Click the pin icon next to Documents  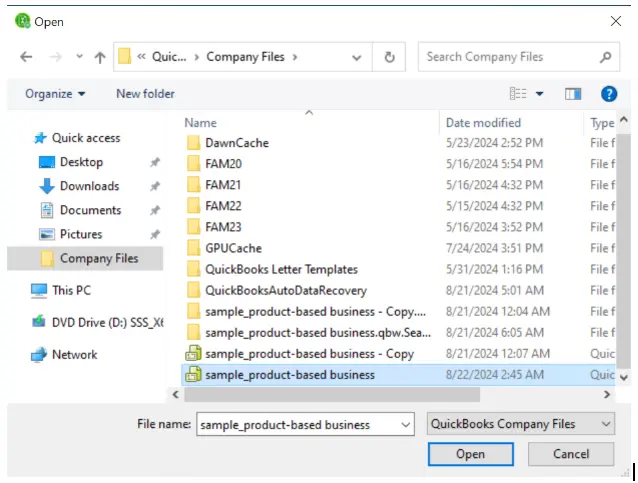155,210
